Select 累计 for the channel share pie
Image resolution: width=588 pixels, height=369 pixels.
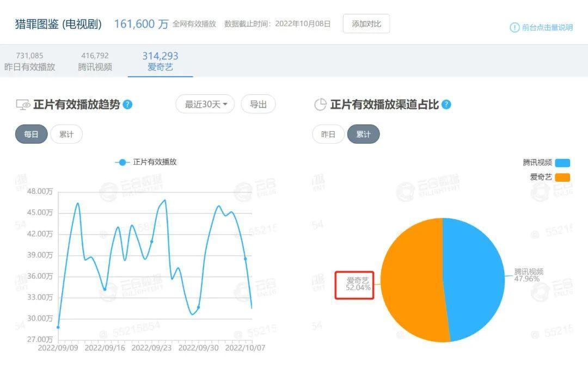pos(363,134)
